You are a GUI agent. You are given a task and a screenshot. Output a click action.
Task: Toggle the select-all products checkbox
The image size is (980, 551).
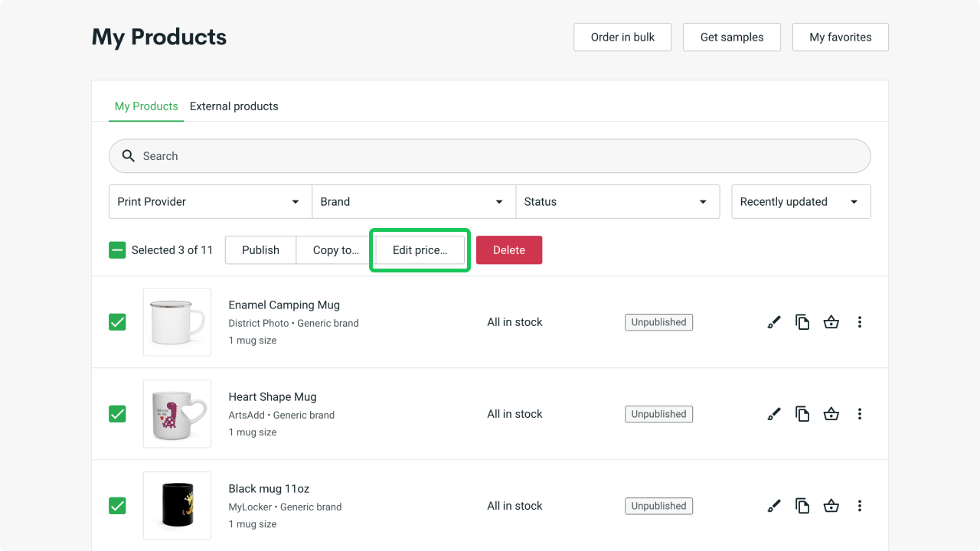click(x=117, y=250)
